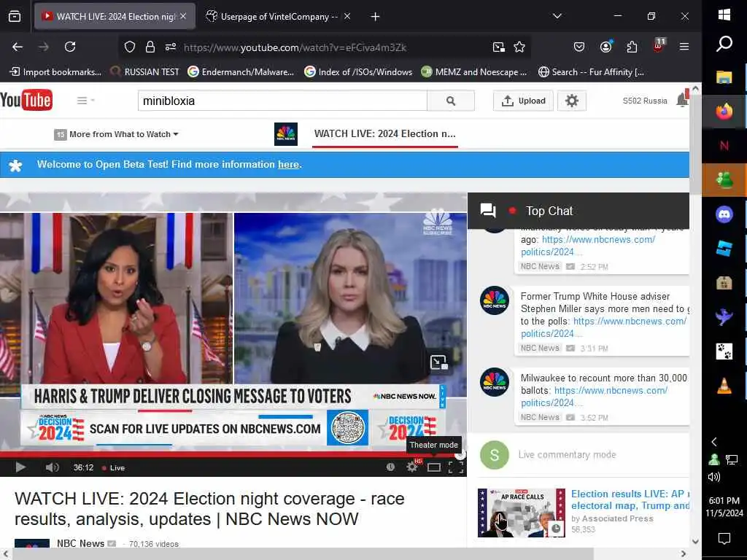The width and height of the screenshot is (747, 560).
Task: Toggle picture-in-picture from address bar
Action: pos(499,47)
